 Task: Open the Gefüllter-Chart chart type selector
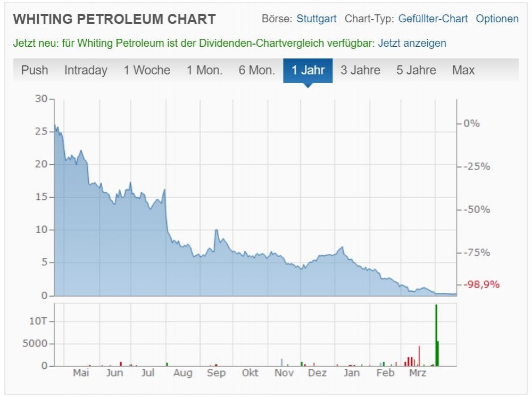click(433, 19)
